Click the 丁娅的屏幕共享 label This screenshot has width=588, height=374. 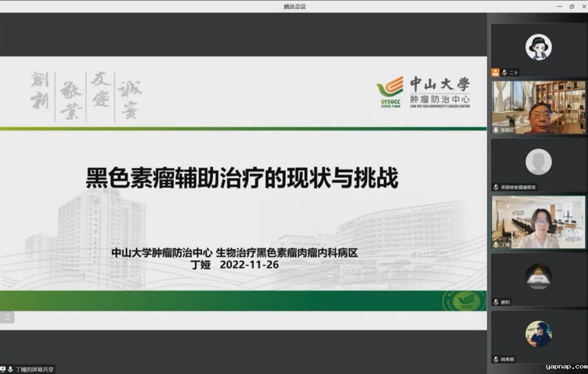pyautogui.click(x=34, y=369)
